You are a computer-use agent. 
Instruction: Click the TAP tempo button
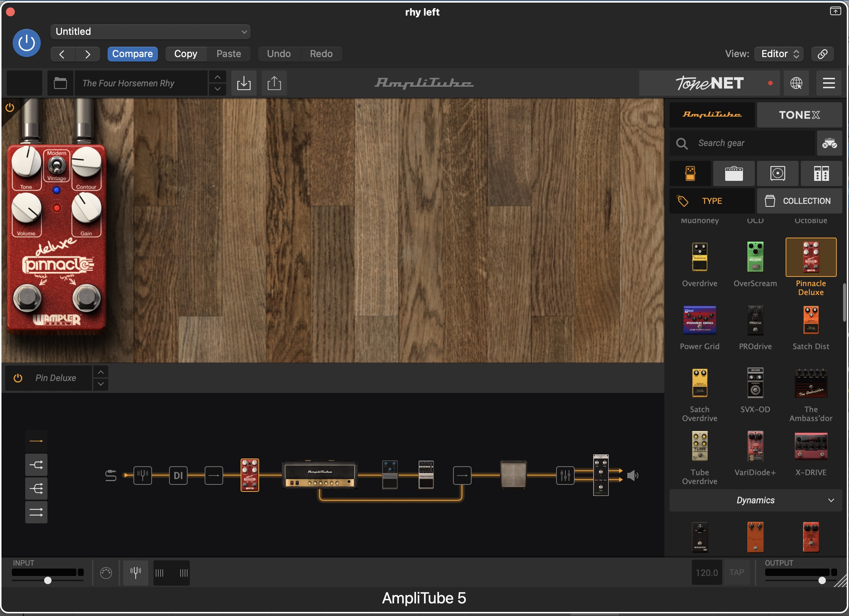(736, 572)
